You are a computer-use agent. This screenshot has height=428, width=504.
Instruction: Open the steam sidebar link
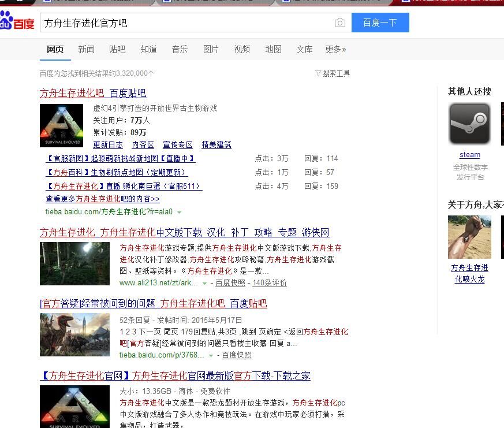pos(469,155)
